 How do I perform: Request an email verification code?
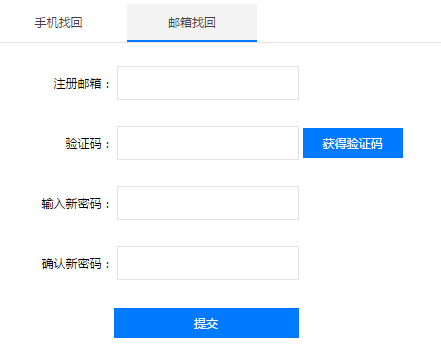[353, 143]
